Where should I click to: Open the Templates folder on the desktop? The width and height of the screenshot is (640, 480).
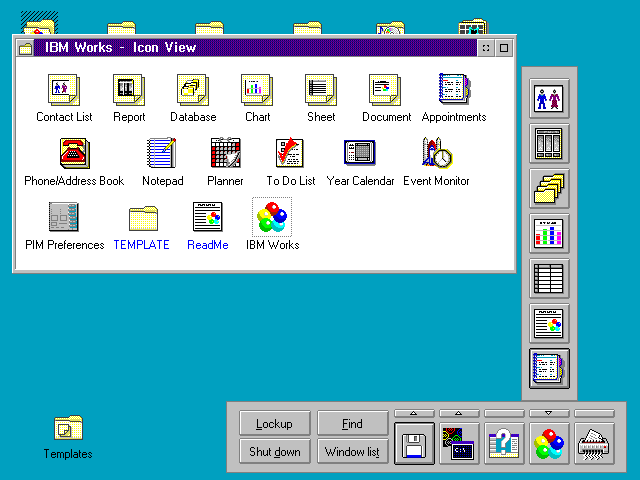(68, 428)
